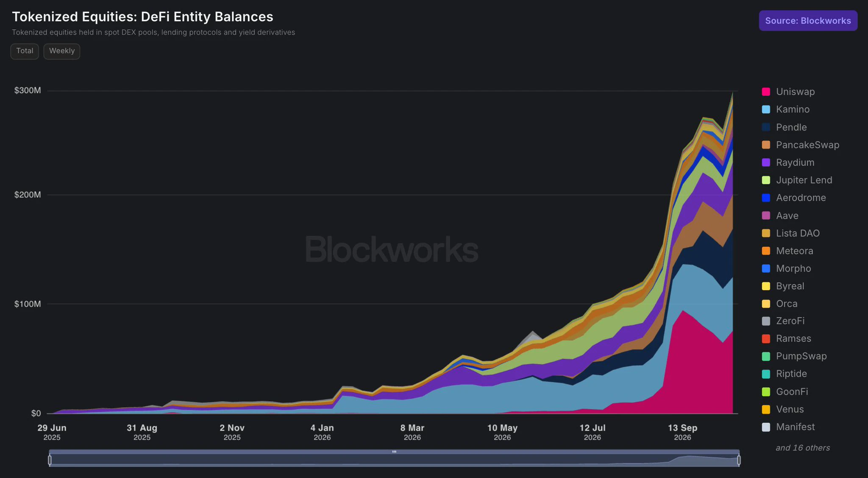The width and height of the screenshot is (868, 478).
Task: Click the 13 Sep 2026 axis label
Action: [682, 432]
